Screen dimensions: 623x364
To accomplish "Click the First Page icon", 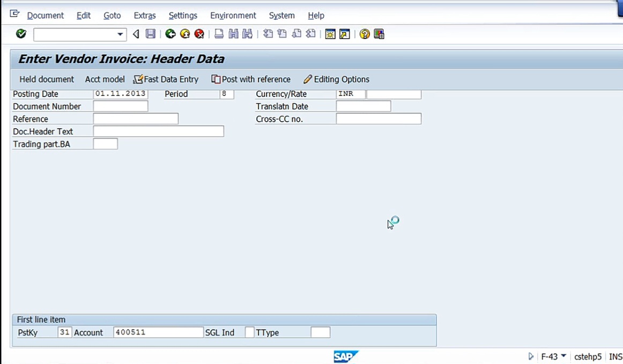I will point(268,34).
